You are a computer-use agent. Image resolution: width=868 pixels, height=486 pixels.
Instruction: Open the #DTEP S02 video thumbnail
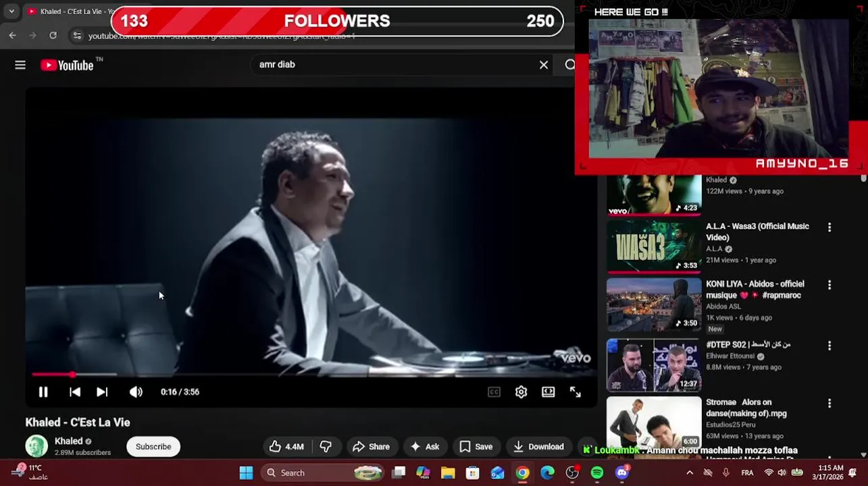click(654, 365)
